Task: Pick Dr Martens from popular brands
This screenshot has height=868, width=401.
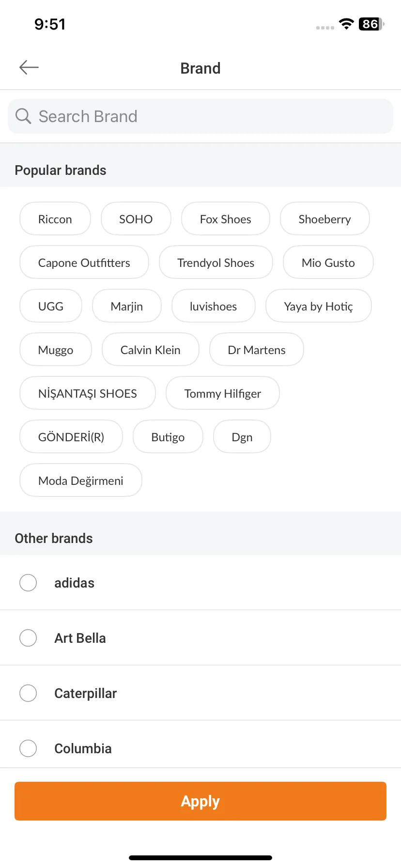Action: pos(256,350)
